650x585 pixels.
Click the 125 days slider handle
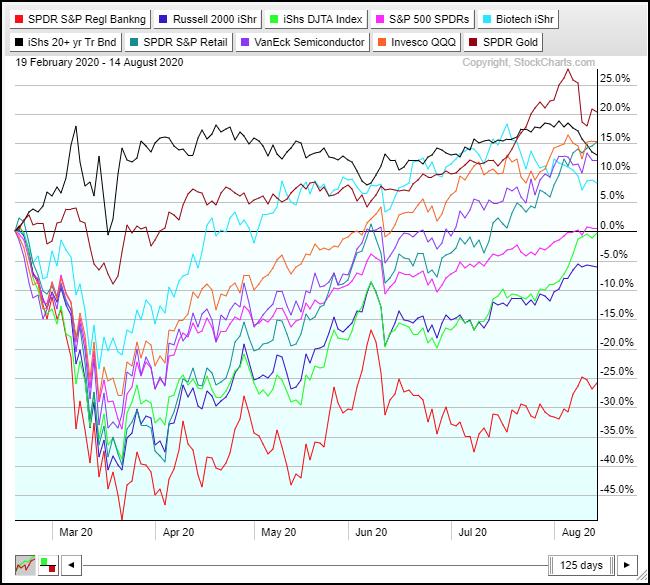point(580,565)
